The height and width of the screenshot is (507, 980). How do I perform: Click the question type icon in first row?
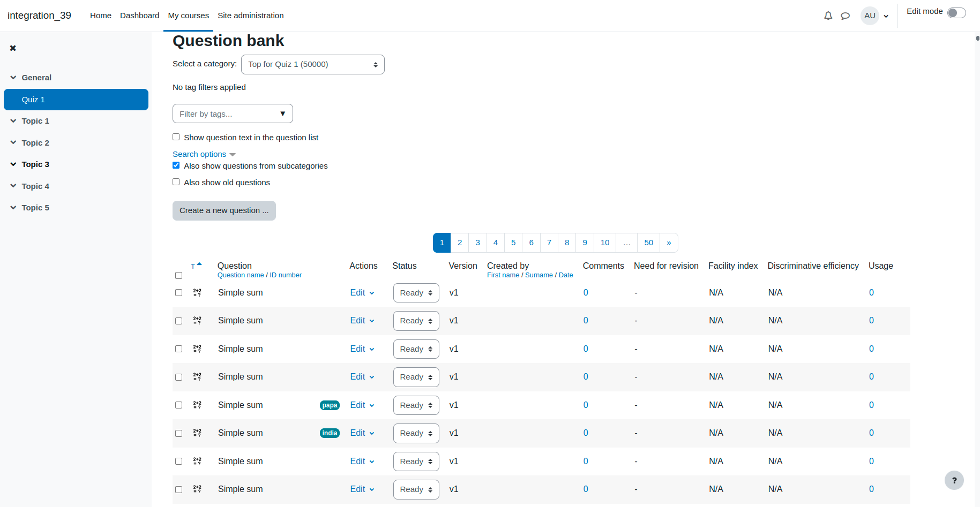click(x=197, y=293)
